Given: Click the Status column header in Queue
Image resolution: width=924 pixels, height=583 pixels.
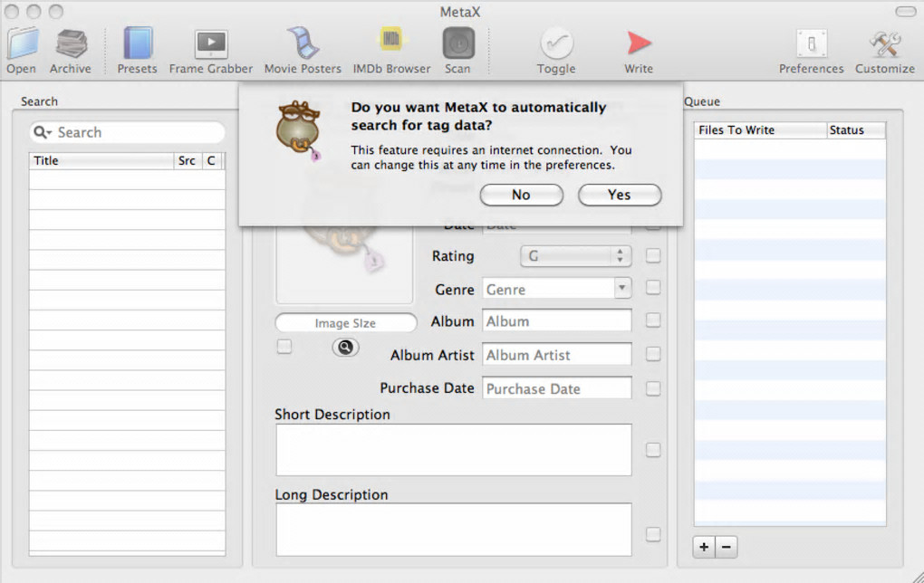Looking at the screenshot, I should pos(856,130).
